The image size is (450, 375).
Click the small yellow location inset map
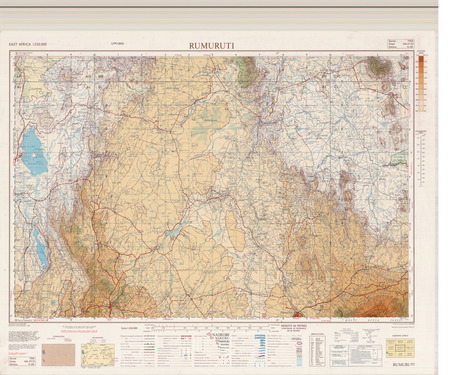[x=98, y=355]
